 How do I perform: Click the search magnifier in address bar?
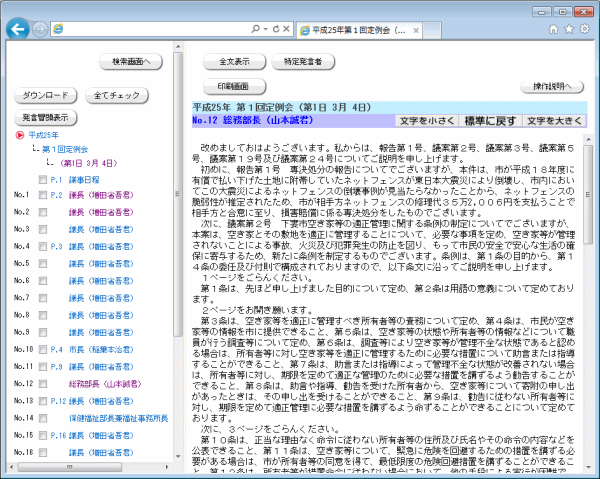click(x=255, y=29)
